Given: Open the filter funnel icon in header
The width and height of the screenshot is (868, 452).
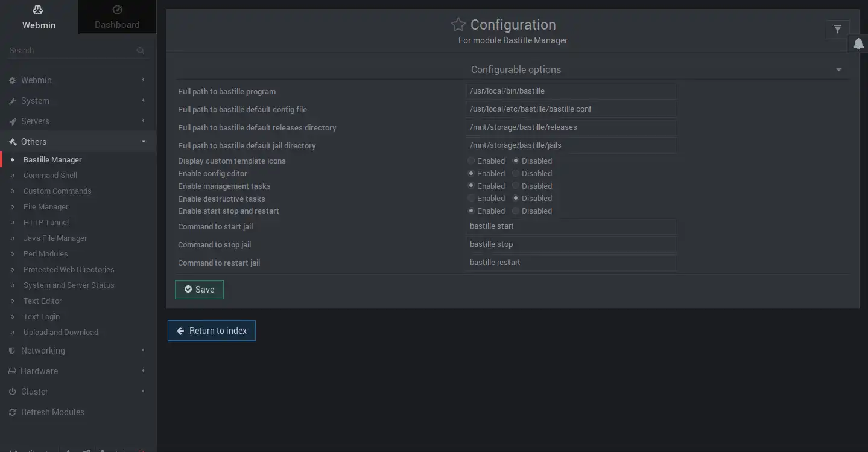Looking at the screenshot, I should (x=837, y=29).
